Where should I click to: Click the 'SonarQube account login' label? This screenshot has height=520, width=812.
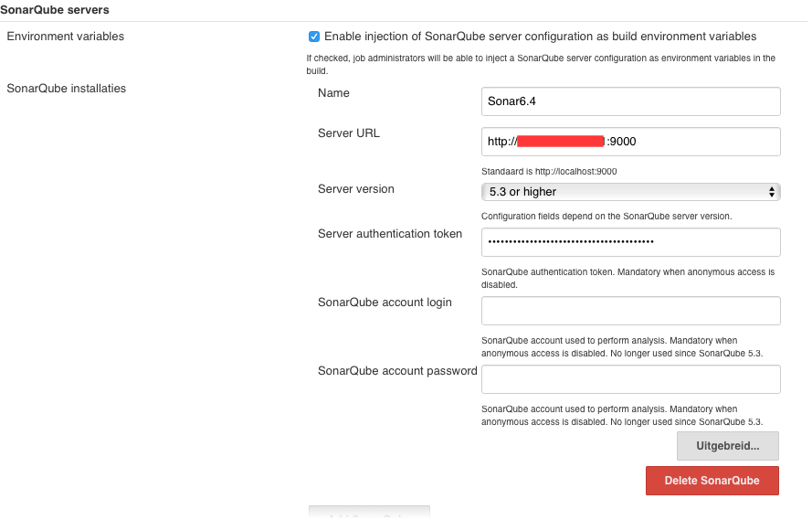click(x=385, y=302)
